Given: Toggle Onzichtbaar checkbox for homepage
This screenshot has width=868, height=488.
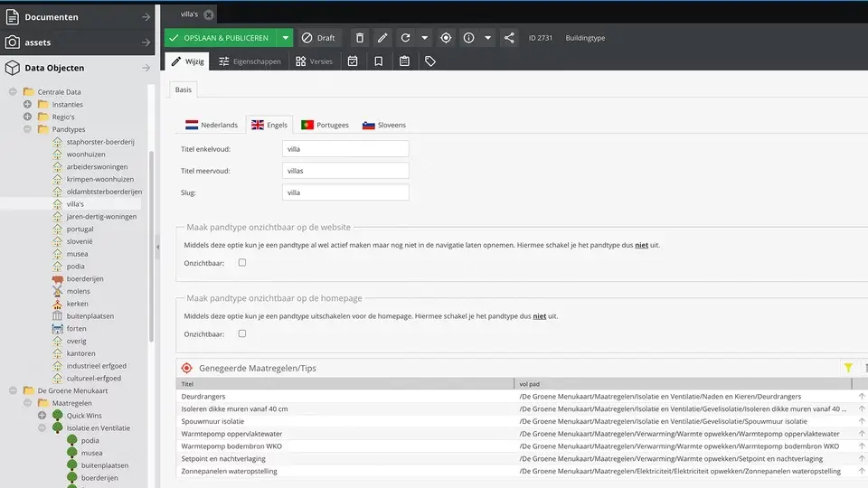Looking at the screenshot, I should [x=242, y=333].
